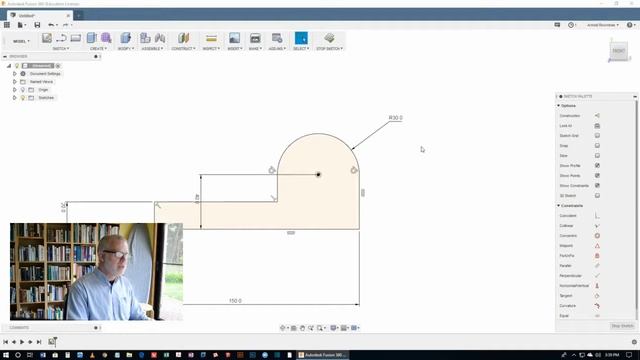Viewport: 640px width, 360px height.
Task: Toggle visibility bulb of Origin folder
Action: (x=23, y=90)
